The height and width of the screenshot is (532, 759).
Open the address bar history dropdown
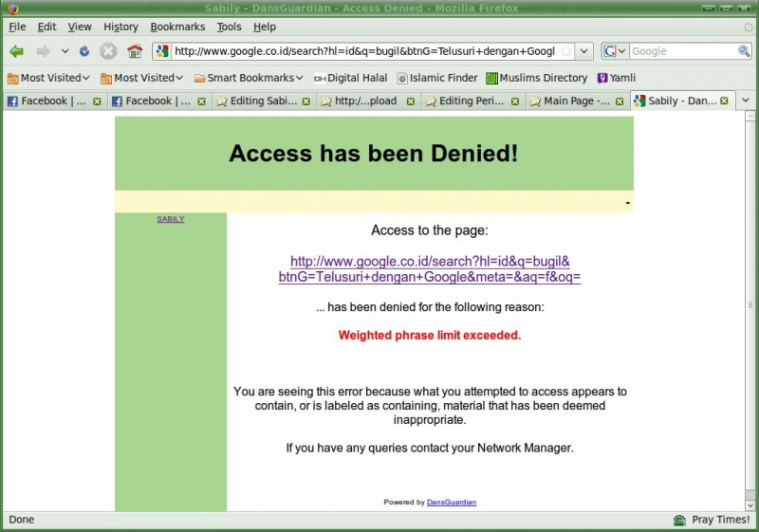tap(584, 51)
